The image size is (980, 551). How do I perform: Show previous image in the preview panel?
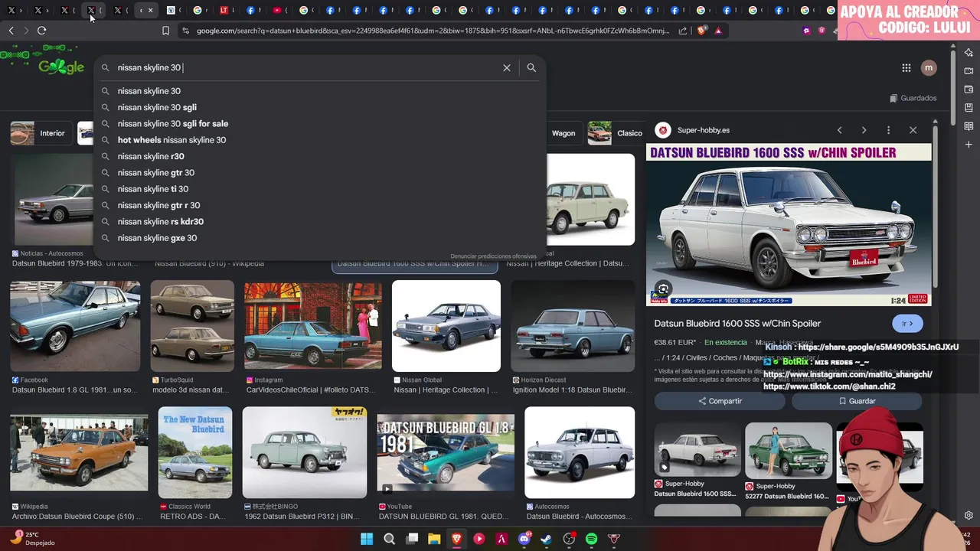(x=839, y=130)
